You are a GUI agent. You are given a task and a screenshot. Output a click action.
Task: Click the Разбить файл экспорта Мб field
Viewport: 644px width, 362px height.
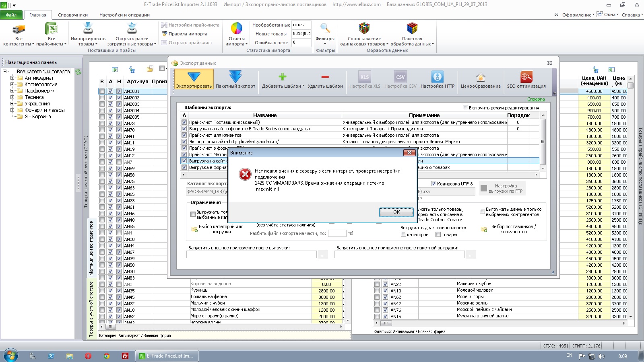[x=337, y=233]
